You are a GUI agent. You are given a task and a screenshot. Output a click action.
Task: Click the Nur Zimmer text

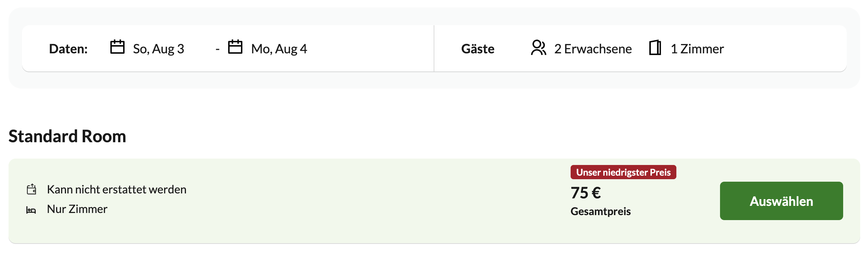[77, 209]
